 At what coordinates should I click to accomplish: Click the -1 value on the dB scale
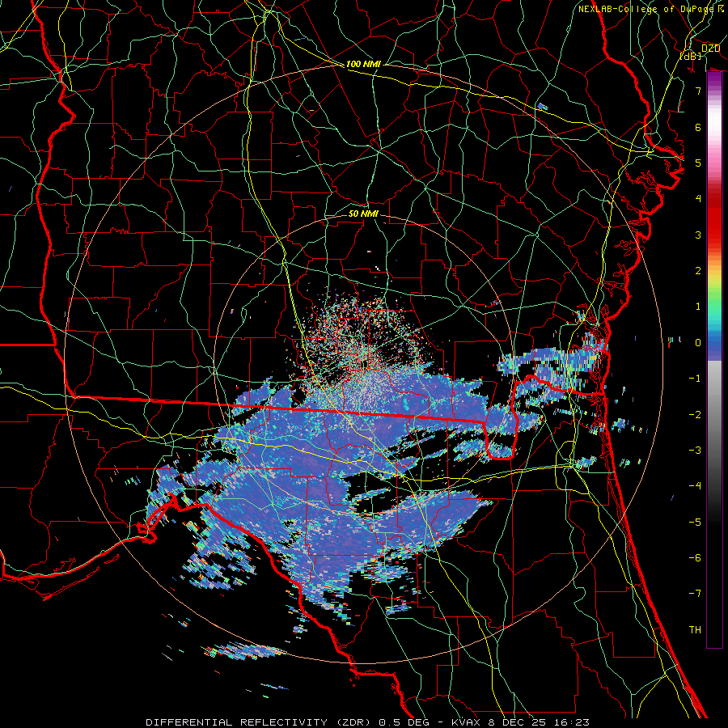695,379
